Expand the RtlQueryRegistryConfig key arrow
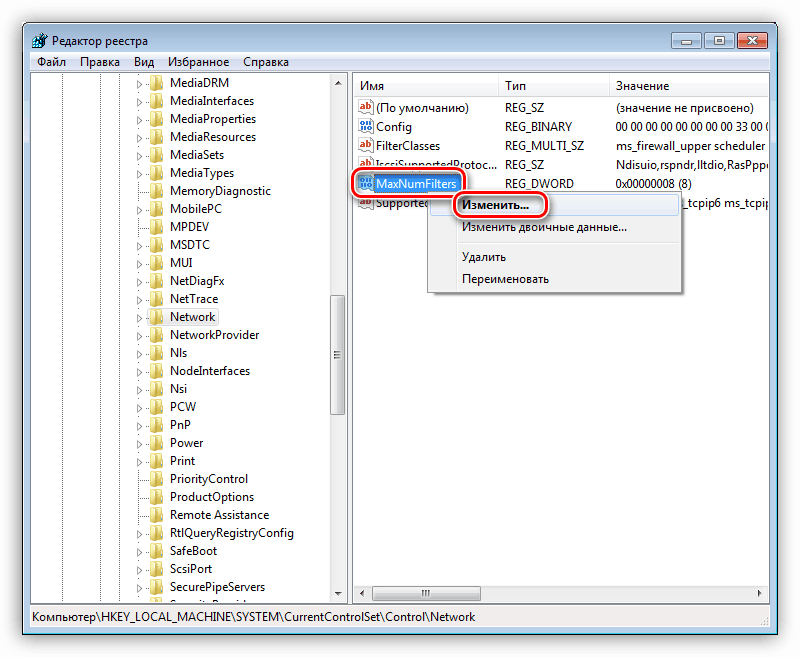This screenshot has height=657, width=800. pos(139,534)
